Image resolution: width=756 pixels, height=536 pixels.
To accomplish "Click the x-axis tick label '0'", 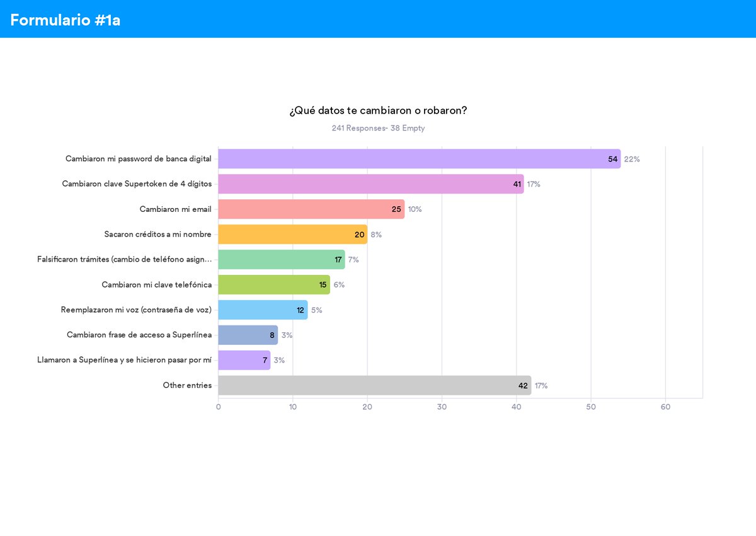I will [219, 407].
